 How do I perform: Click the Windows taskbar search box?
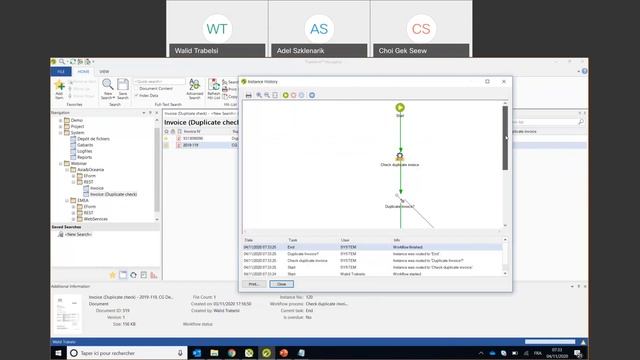click(127, 353)
